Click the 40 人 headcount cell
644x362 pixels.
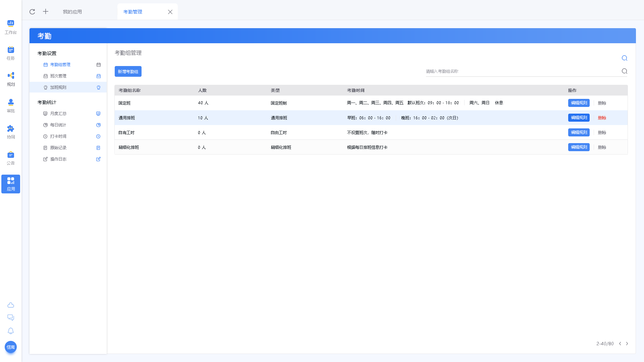tap(203, 103)
